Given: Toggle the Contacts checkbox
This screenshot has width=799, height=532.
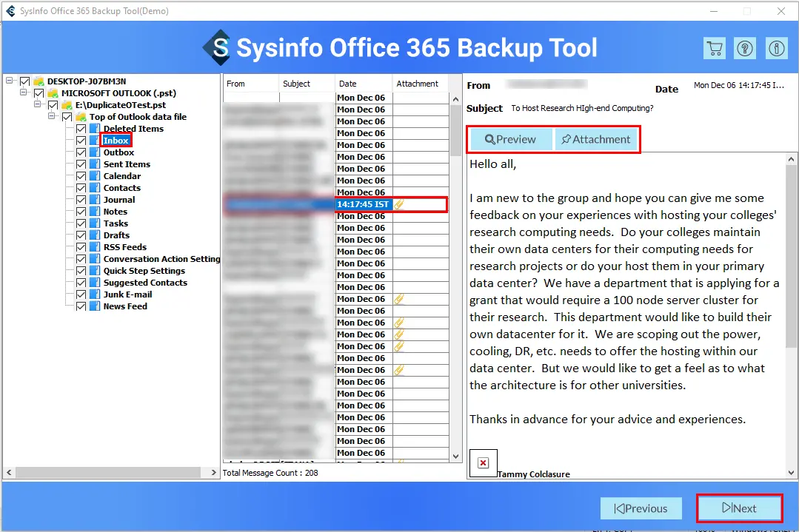Looking at the screenshot, I should coord(81,187).
